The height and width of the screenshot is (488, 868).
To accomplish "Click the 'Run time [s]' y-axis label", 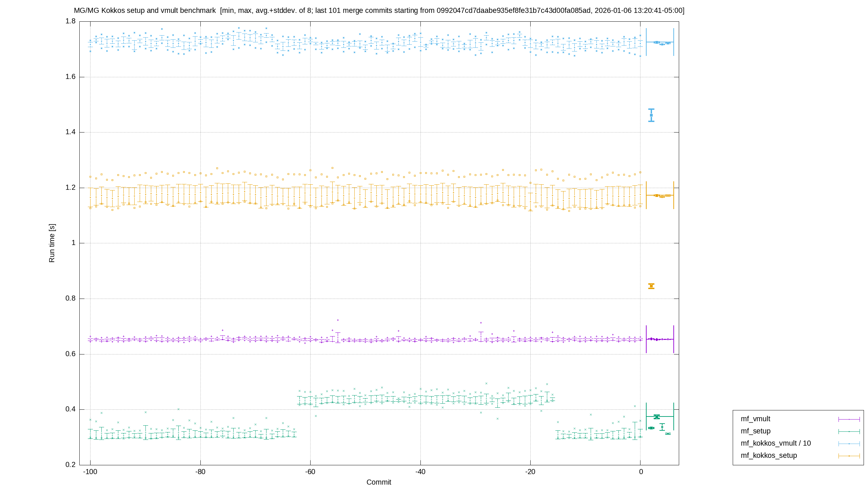I will tap(52, 243).
